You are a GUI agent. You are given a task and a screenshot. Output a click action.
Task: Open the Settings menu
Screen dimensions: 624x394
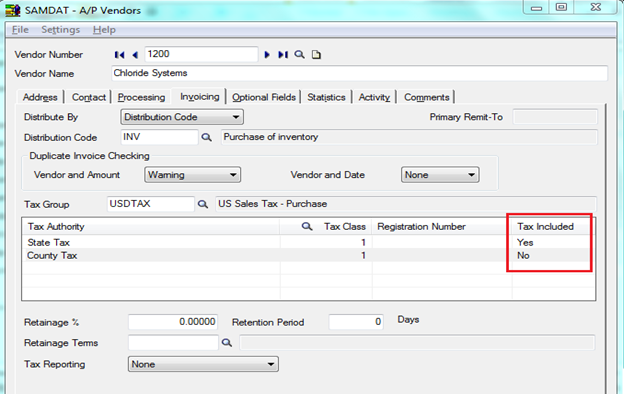60,30
